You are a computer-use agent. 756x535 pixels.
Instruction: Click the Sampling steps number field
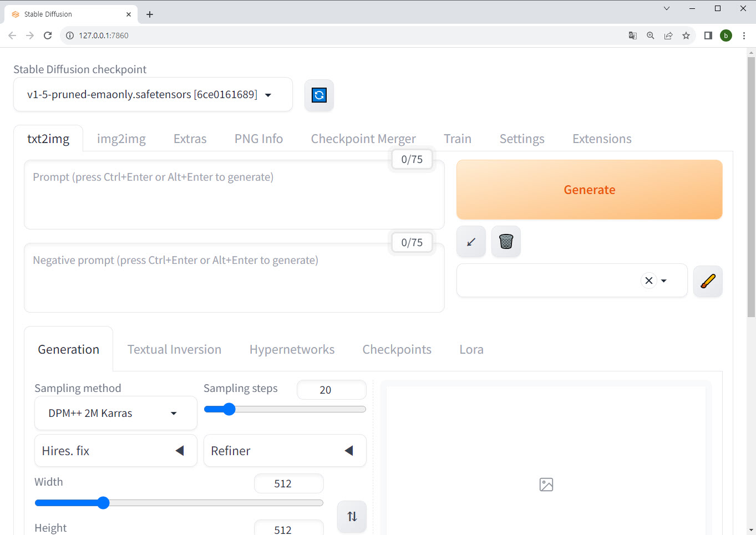pyautogui.click(x=332, y=390)
